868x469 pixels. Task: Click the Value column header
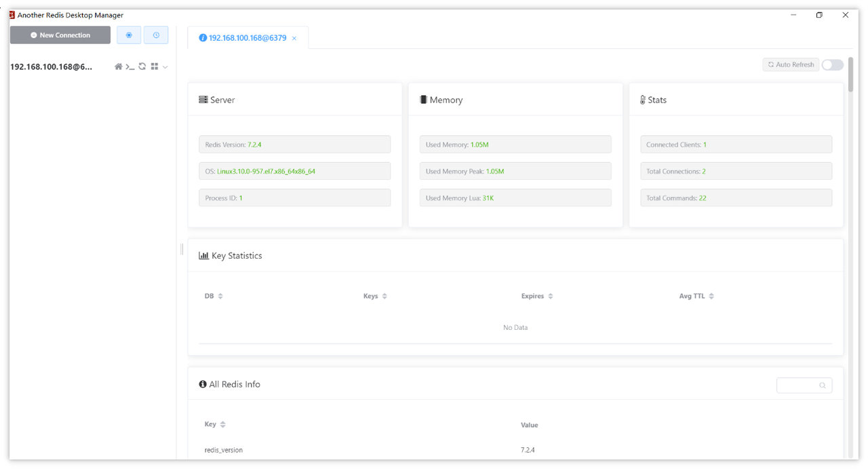click(530, 425)
